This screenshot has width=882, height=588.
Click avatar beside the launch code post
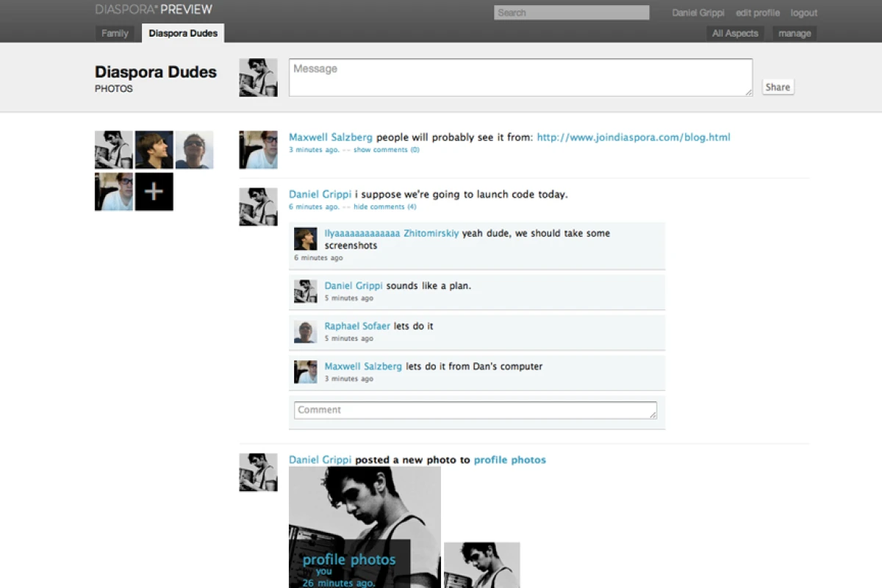pyautogui.click(x=258, y=207)
